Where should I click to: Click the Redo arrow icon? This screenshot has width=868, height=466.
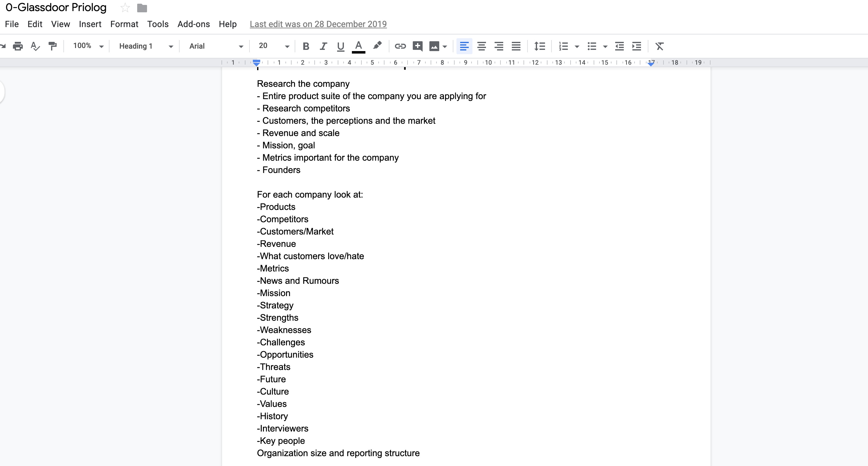(x=3, y=46)
